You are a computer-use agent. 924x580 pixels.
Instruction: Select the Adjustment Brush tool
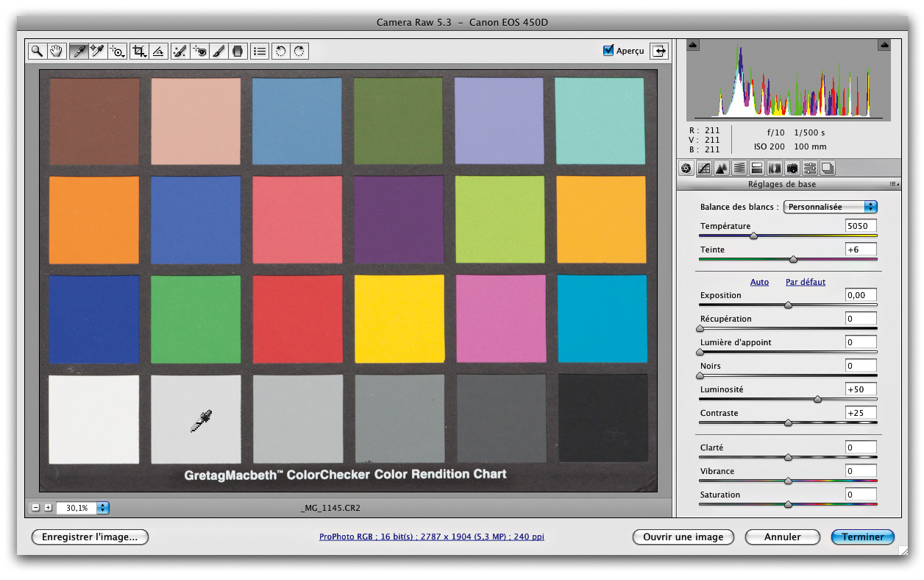(218, 51)
